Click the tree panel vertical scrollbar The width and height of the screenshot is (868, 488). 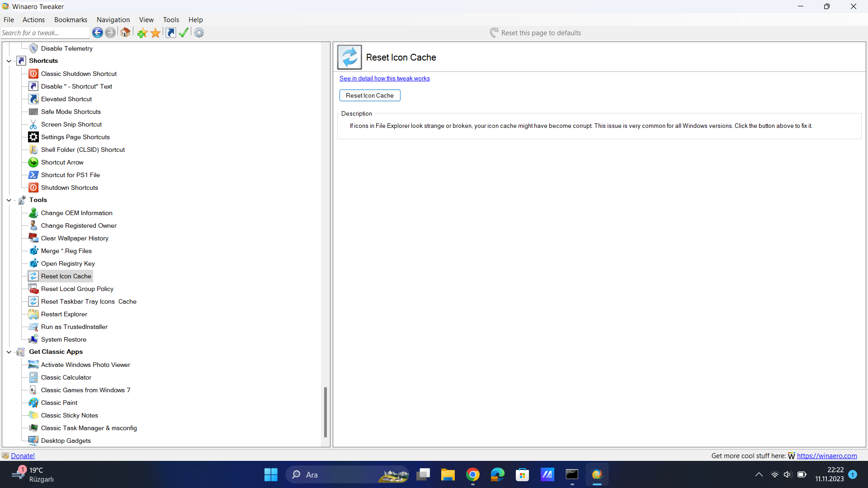click(325, 411)
